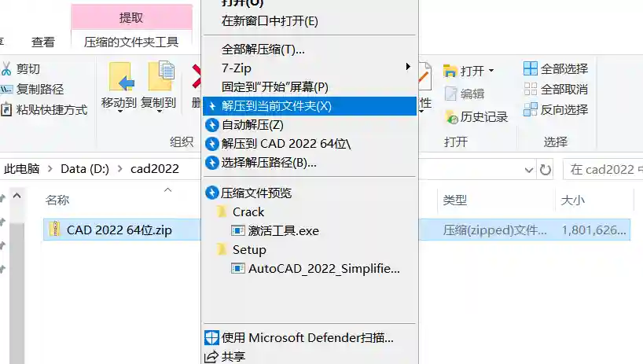Open the address bar history dropdown

(528, 169)
